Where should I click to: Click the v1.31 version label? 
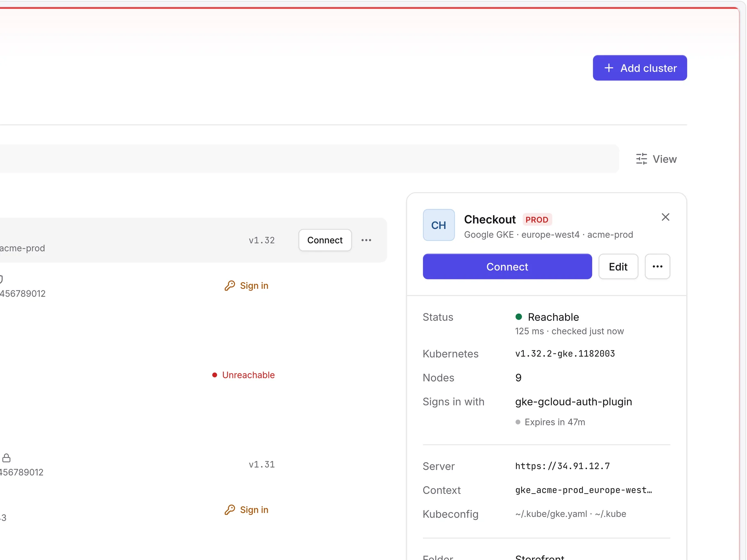pyautogui.click(x=261, y=464)
